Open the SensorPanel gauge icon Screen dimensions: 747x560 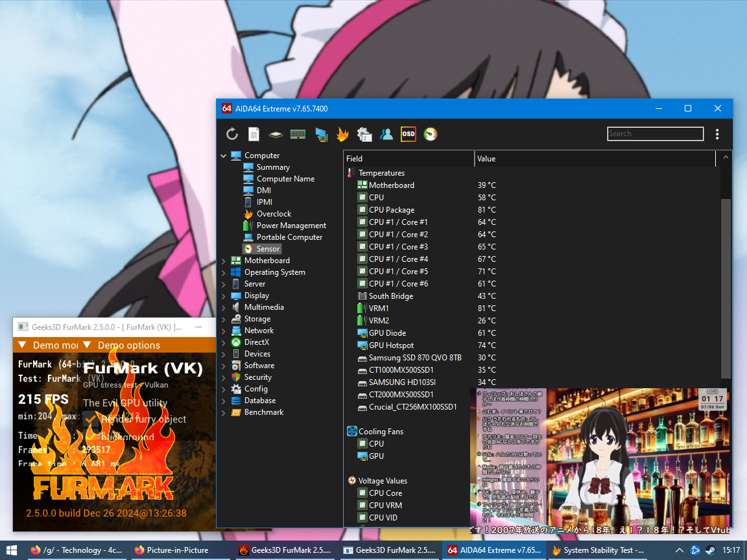[x=430, y=134]
